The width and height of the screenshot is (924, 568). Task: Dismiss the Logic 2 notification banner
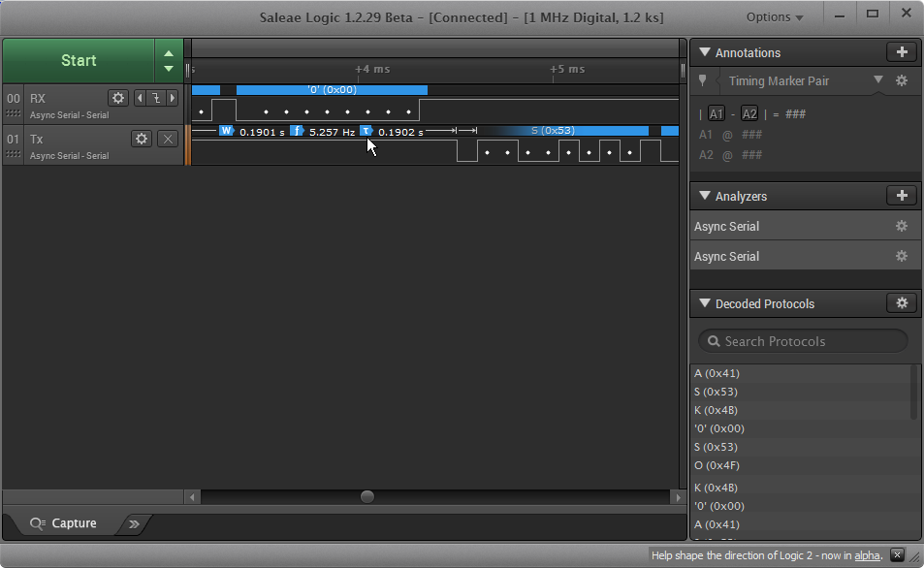897,554
